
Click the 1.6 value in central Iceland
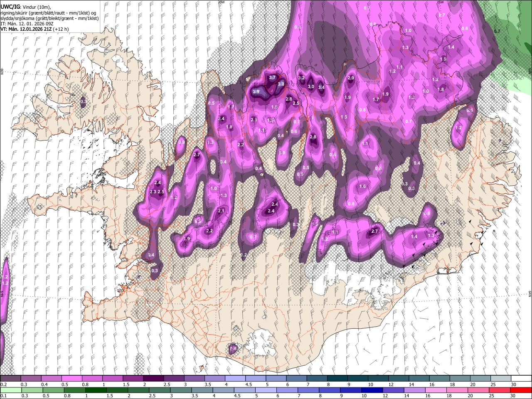click(362, 187)
